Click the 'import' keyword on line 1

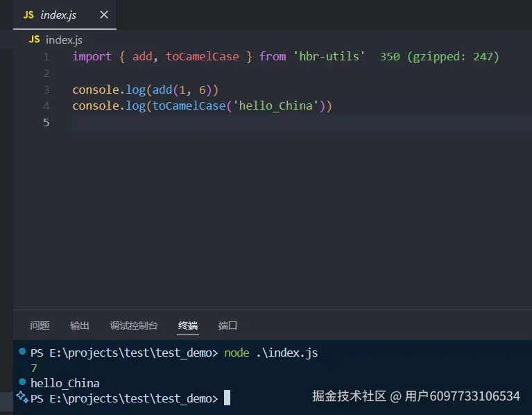[92, 57]
